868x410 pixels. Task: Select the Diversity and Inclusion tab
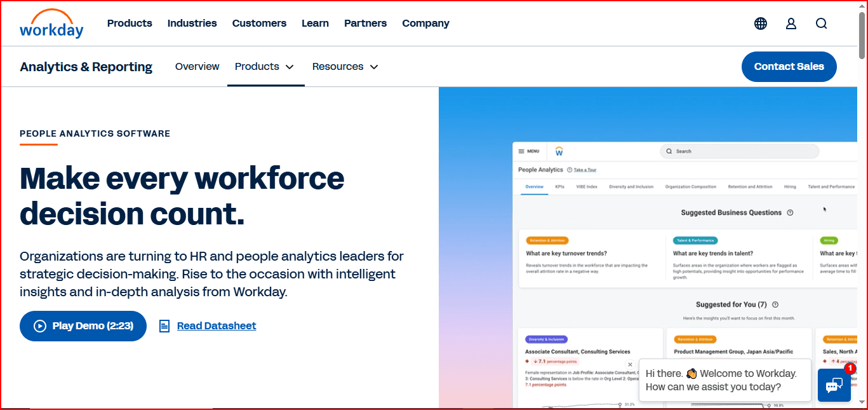pos(631,187)
